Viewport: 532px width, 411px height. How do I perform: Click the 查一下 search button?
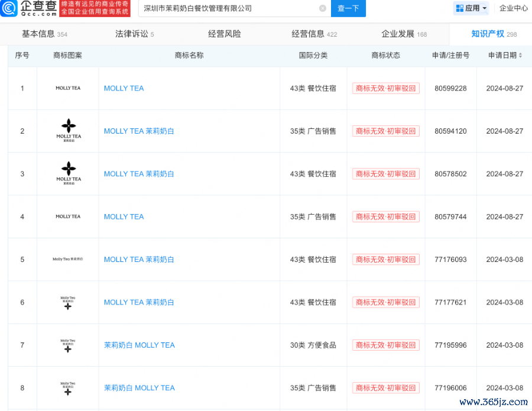point(348,8)
